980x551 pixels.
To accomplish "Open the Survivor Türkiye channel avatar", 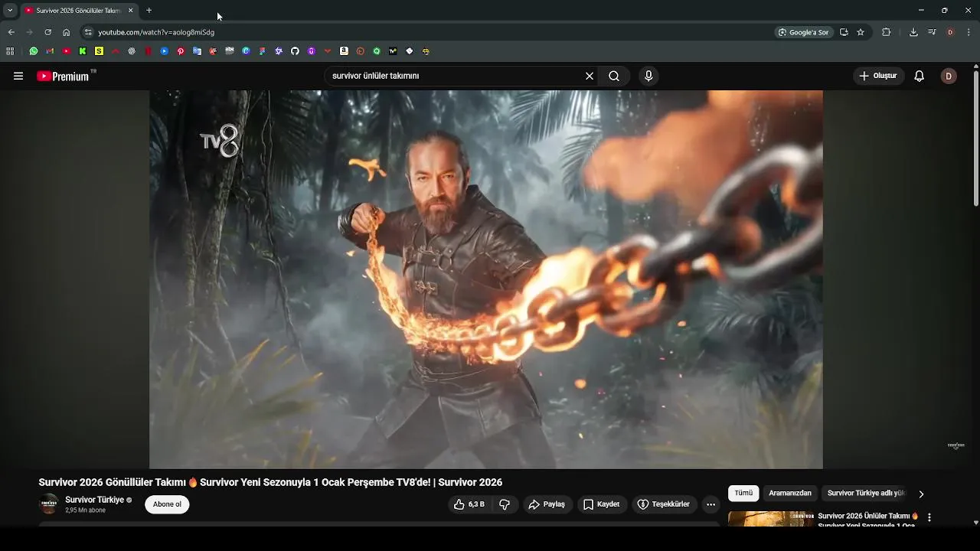I will pos(49,504).
